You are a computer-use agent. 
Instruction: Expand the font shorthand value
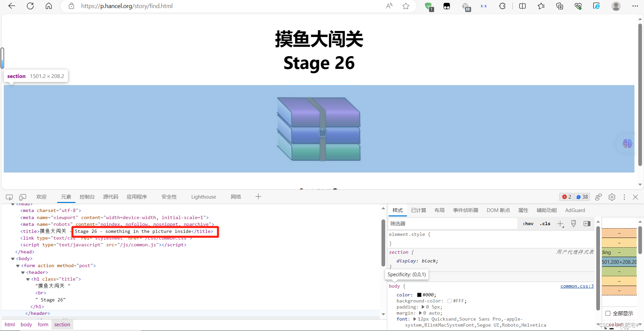[x=414, y=319]
